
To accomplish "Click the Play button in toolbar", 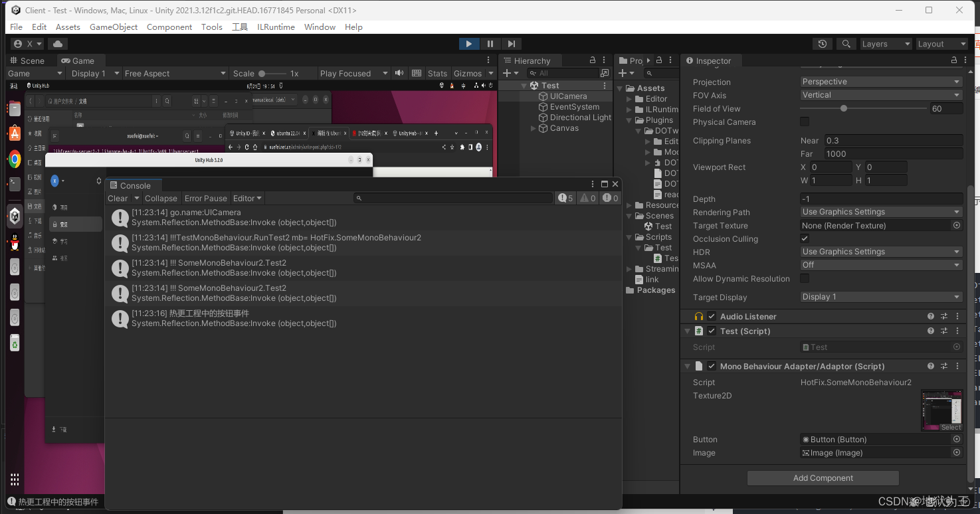I will (x=468, y=44).
